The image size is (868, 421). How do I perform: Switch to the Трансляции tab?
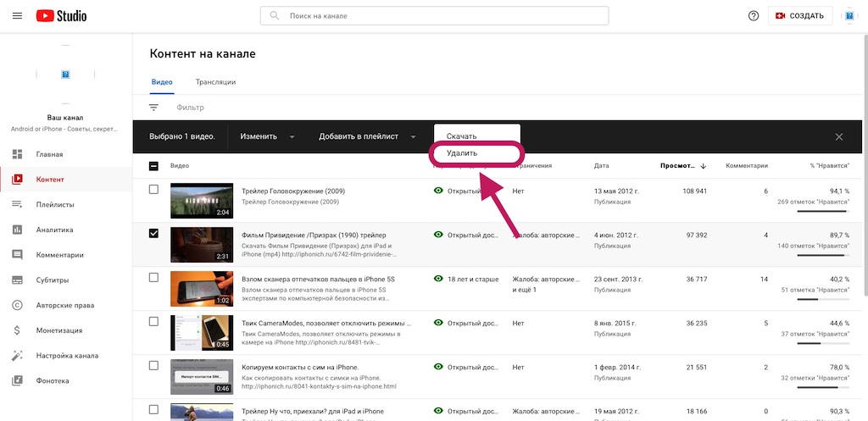pyautogui.click(x=215, y=82)
